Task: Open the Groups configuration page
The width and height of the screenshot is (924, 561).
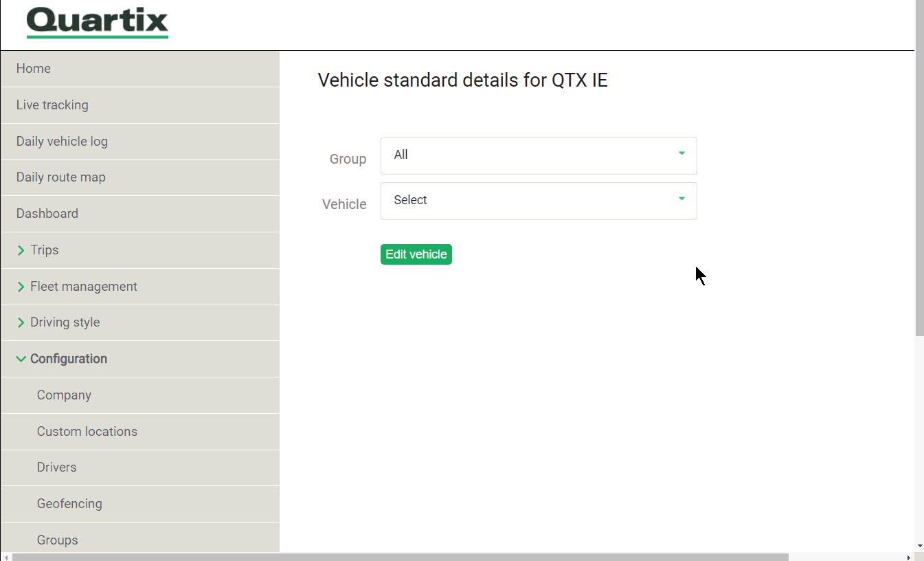Action: point(140,538)
